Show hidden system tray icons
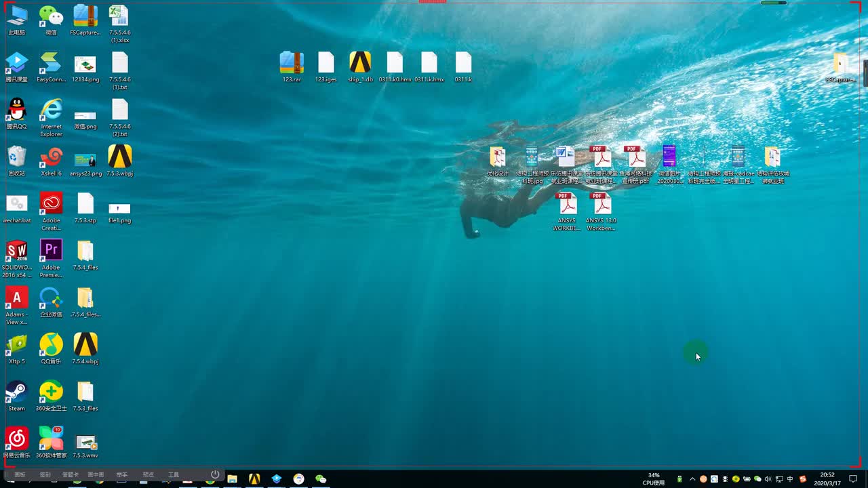Image resolution: width=868 pixels, height=488 pixels. (x=692, y=479)
